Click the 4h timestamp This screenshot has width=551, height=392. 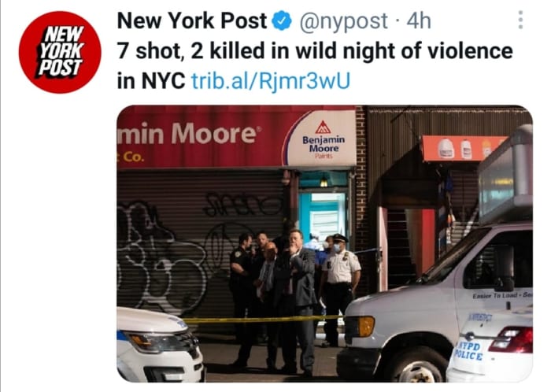tap(419, 20)
